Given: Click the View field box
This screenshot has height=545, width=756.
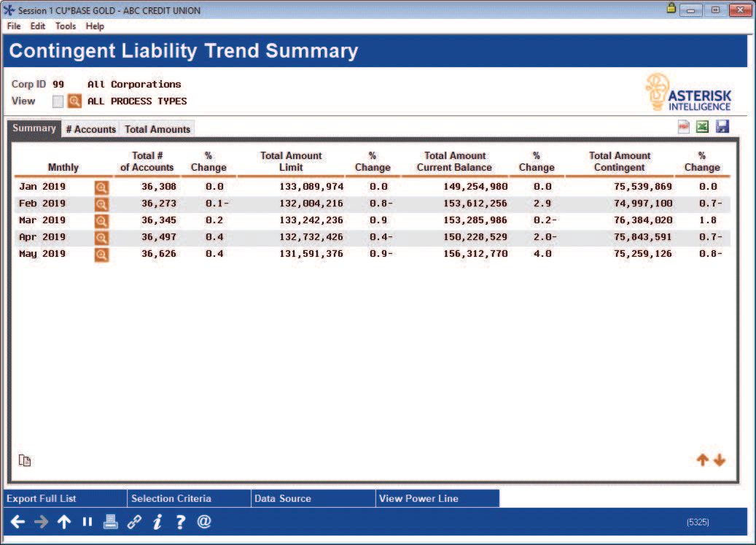Looking at the screenshot, I should pos(58,101).
